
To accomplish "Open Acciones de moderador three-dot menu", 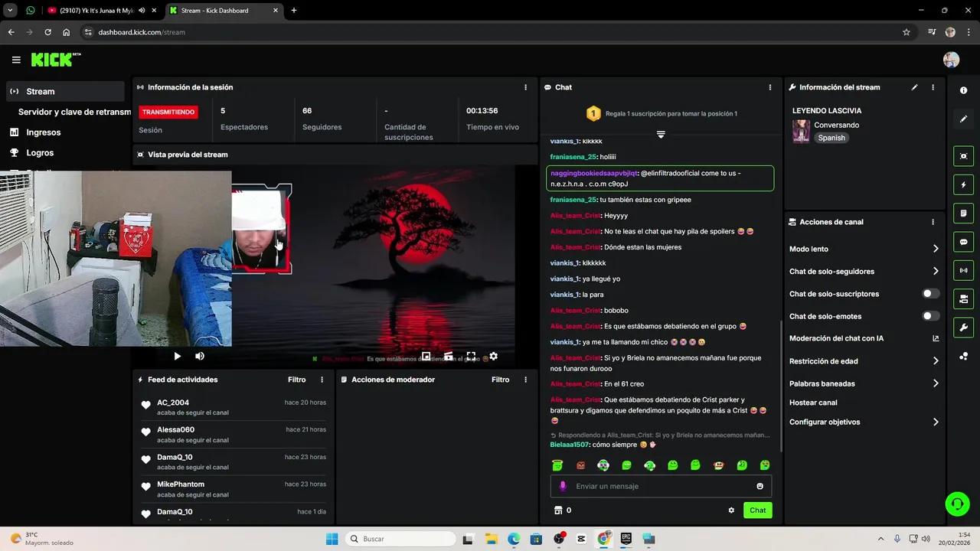I will 525,380.
